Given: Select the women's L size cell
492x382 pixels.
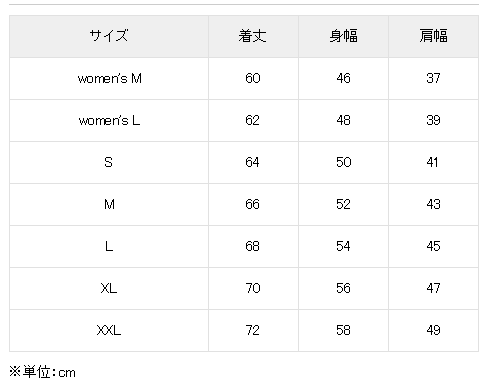Looking at the screenshot, I should coord(109,121).
